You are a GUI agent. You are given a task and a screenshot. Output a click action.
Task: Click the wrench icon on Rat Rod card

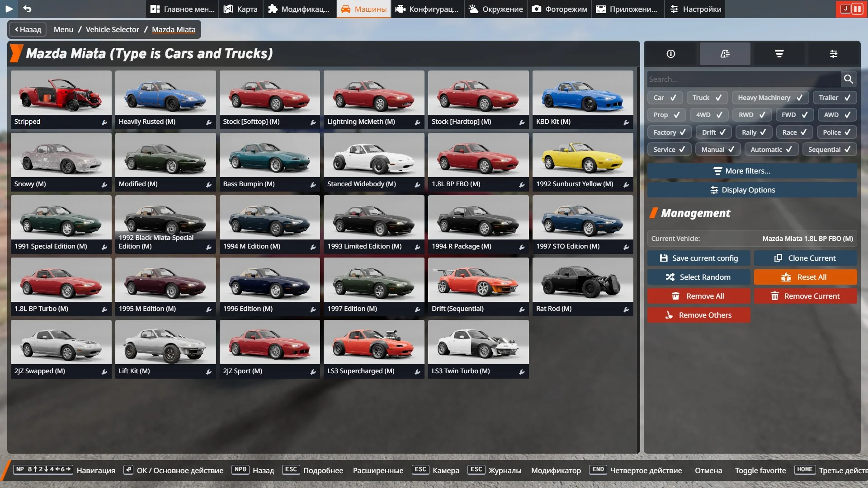pyautogui.click(x=626, y=309)
